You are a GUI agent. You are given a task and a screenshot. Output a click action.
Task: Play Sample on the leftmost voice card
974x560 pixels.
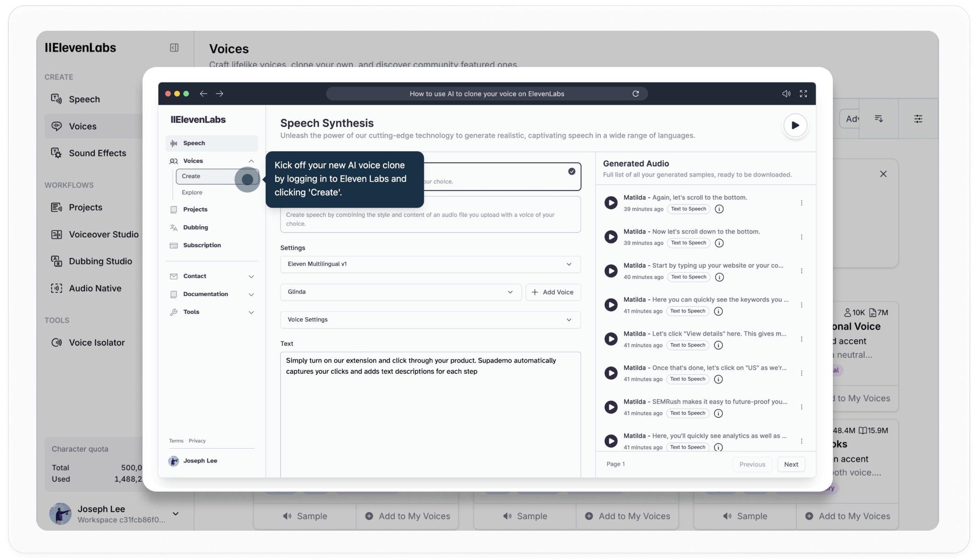pos(305,516)
